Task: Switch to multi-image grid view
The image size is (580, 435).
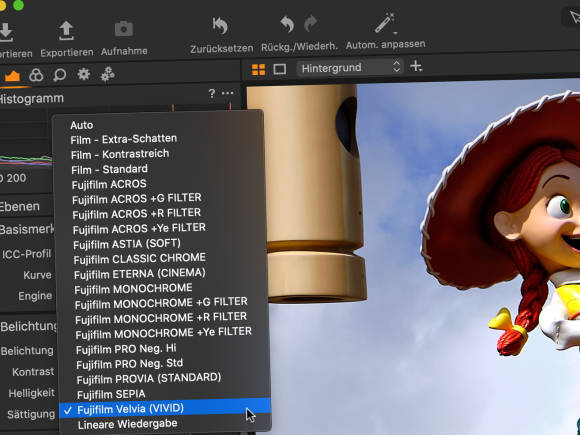Action: [x=259, y=70]
